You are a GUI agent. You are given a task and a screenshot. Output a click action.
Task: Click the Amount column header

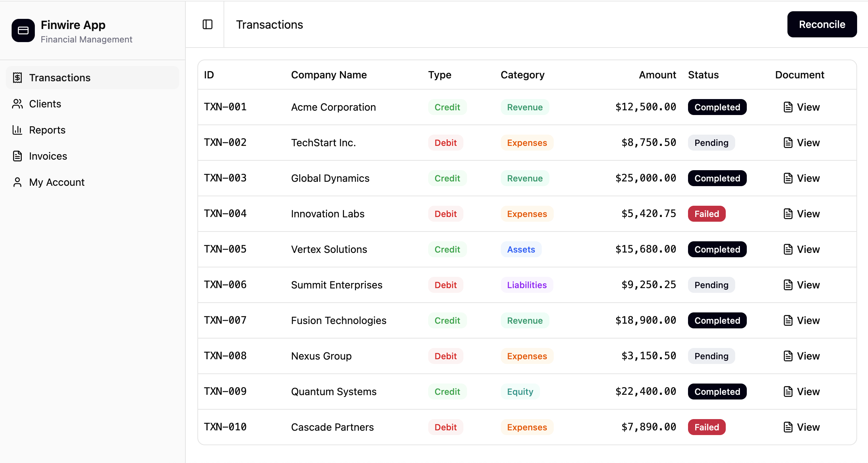pyautogui.click(x=657, y=75)
